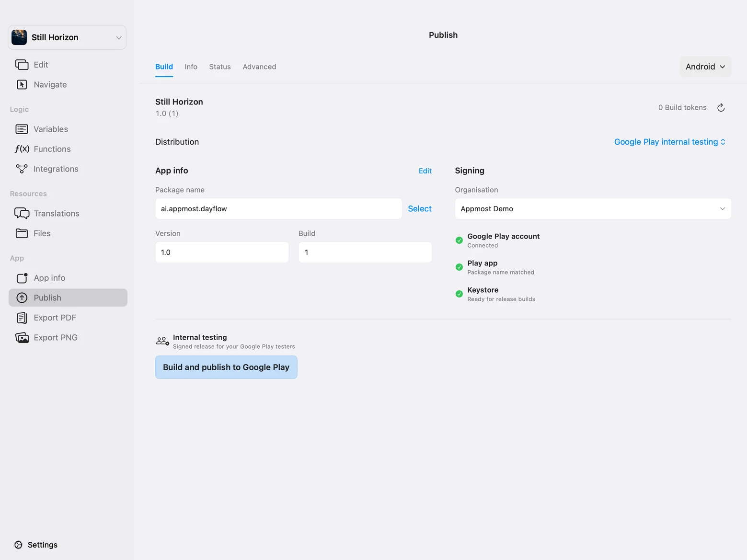Switch to the Info tab

191,67
